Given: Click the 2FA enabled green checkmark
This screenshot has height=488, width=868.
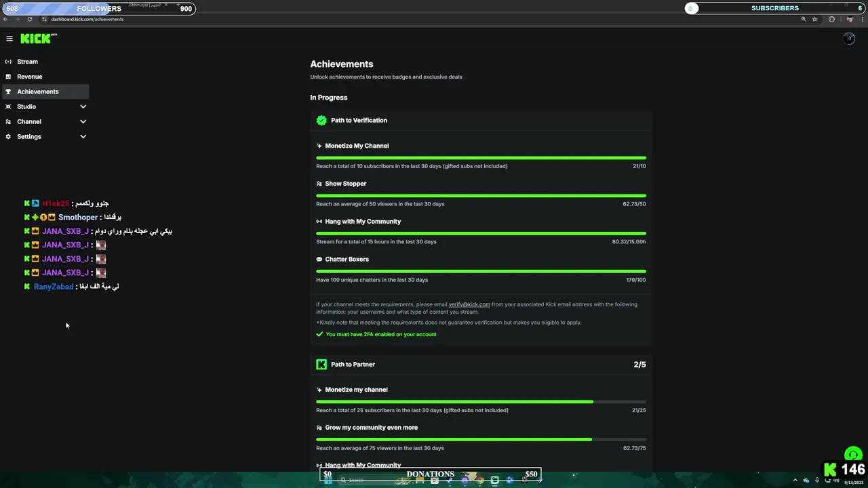Looking at the screenshot, I should point(319,334).
